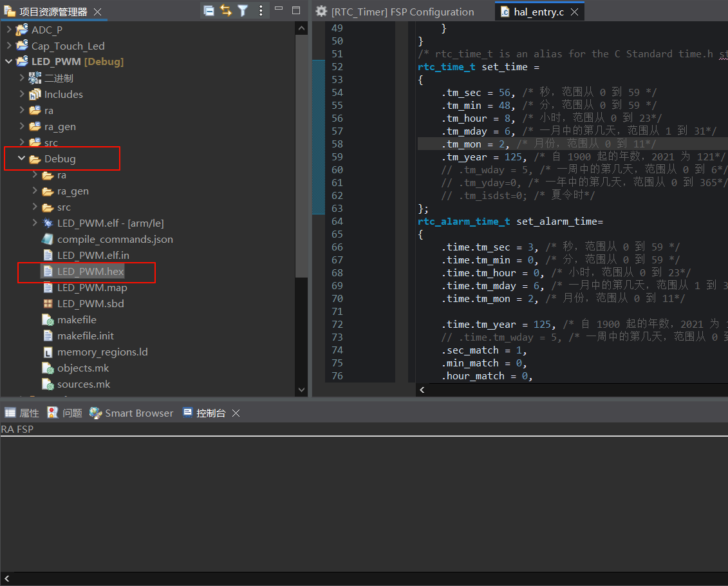Image resolution: width=728 pixels, height=586 pixels.
Task: Click the sources.mk file icon
Action: (x=48, y=384)
